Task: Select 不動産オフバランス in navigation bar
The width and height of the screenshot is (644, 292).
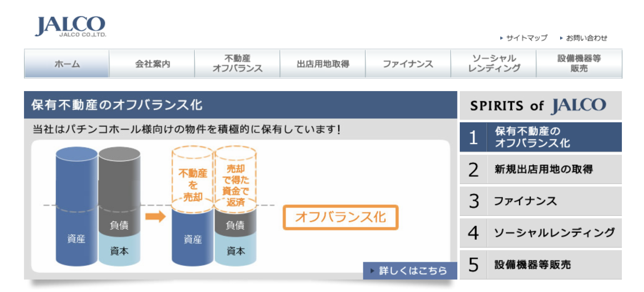Action: pos(237,64)
